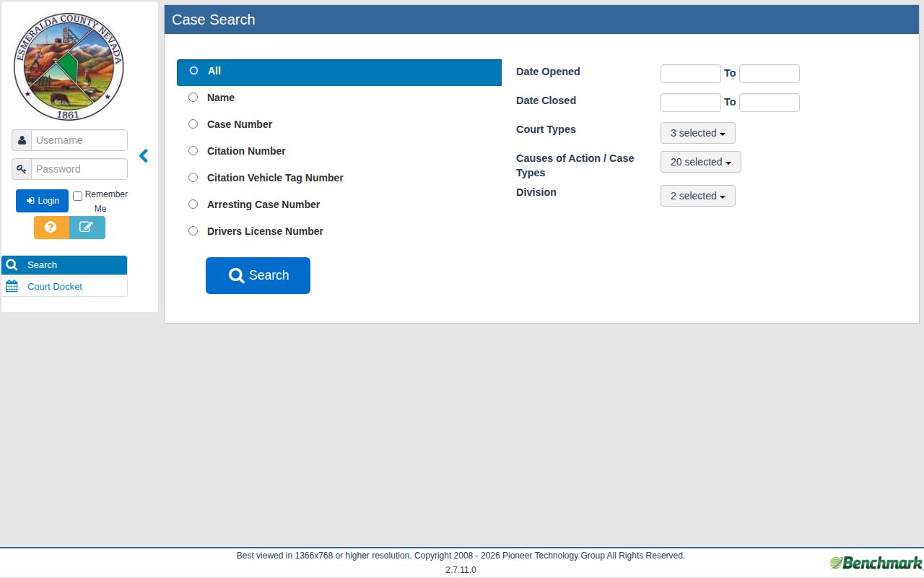Select Citation Number radio button
This screenshot has width=924, height=578.
pyautogui.click(x=193, y=151)
